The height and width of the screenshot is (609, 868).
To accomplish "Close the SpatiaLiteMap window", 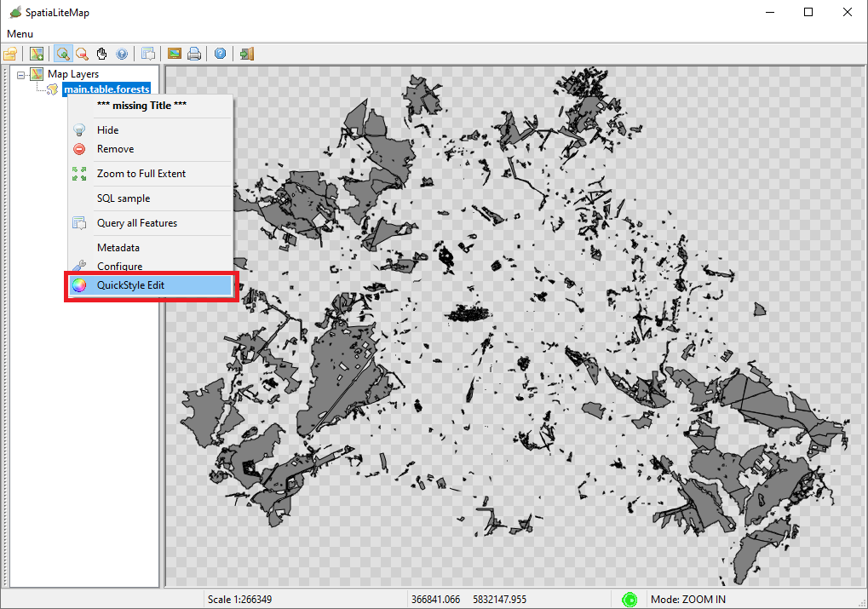I will [x=847, y=12].
